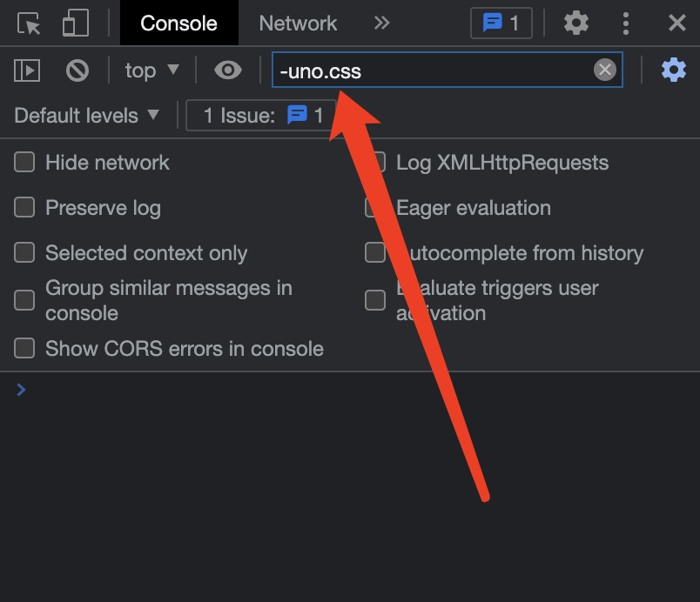Open DevTools settings gear in the top bar
Viewport: 700px width, 602px height.
point(576,23)
